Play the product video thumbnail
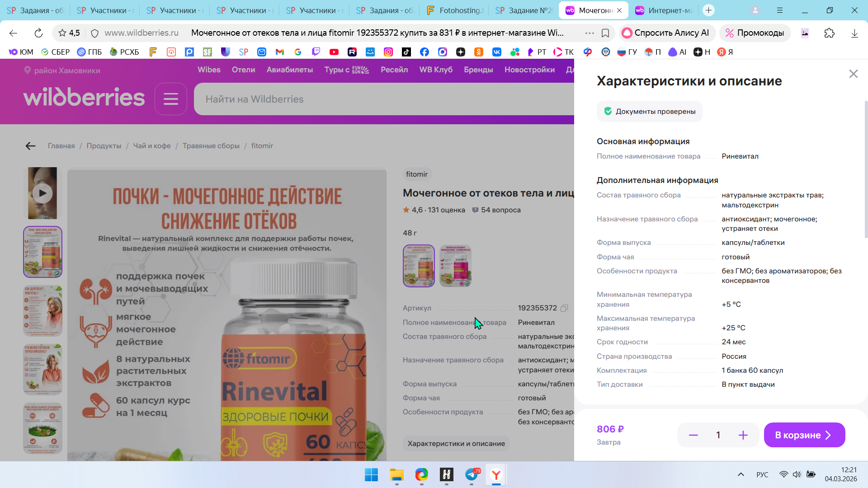868x488 pixels. 42,193
